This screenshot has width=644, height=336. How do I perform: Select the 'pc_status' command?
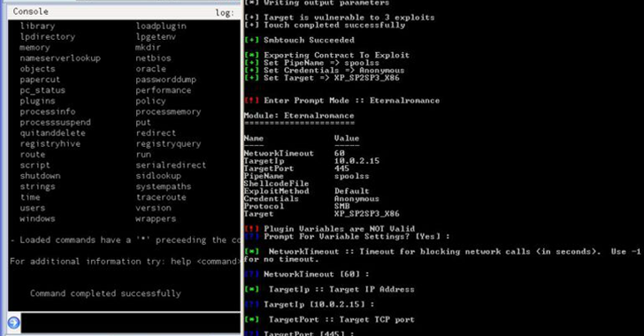pos(42,90)
